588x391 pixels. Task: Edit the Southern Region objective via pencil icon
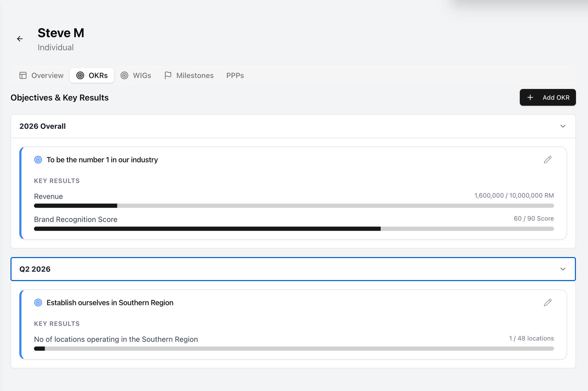pos(548,302)
